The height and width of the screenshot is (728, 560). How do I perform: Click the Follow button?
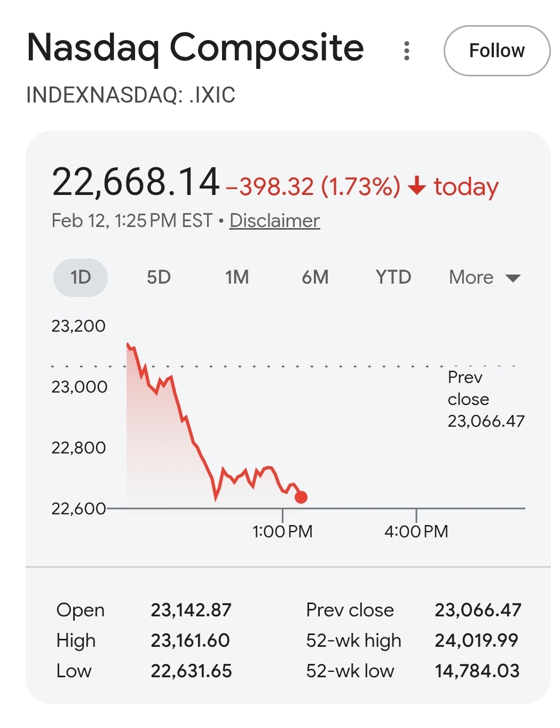(496, 51)
